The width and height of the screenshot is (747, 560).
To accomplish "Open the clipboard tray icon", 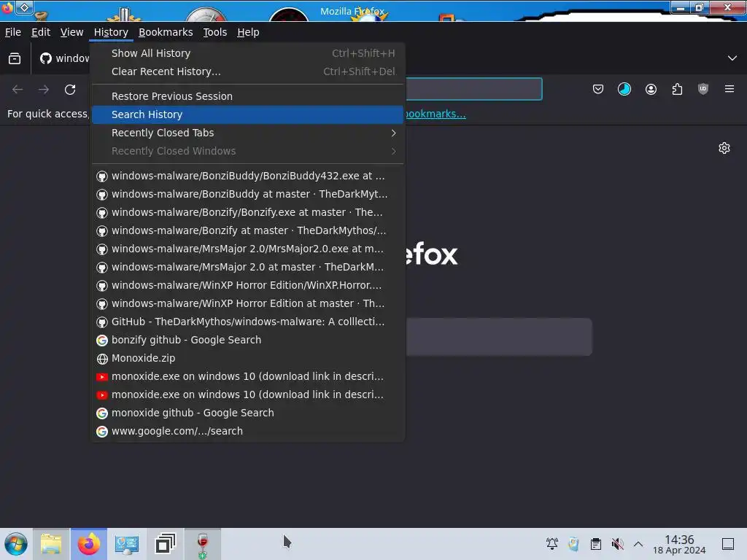I will coord(595,544).
